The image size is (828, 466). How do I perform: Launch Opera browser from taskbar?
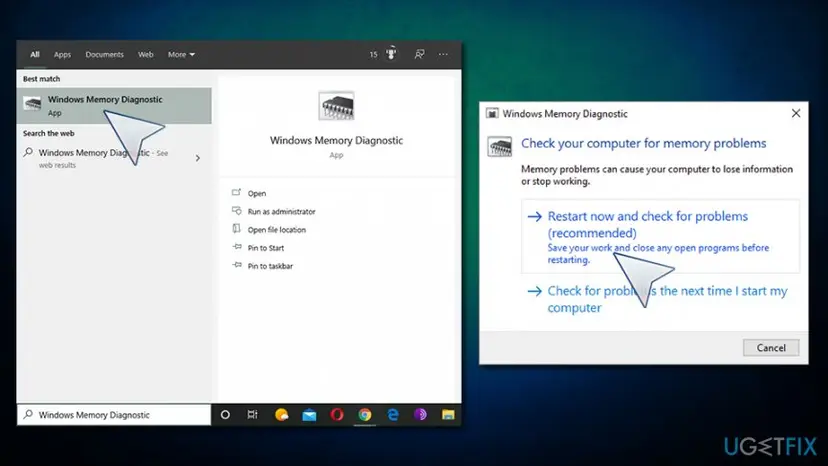click(337, 415)
